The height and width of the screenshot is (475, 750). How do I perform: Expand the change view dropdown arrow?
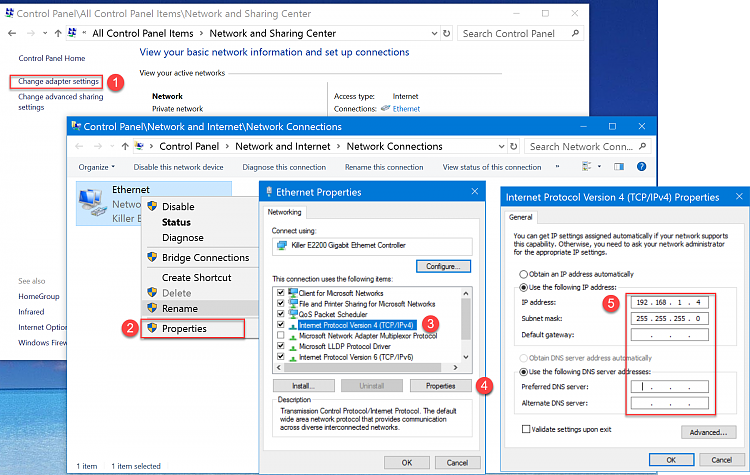(600, 167)
